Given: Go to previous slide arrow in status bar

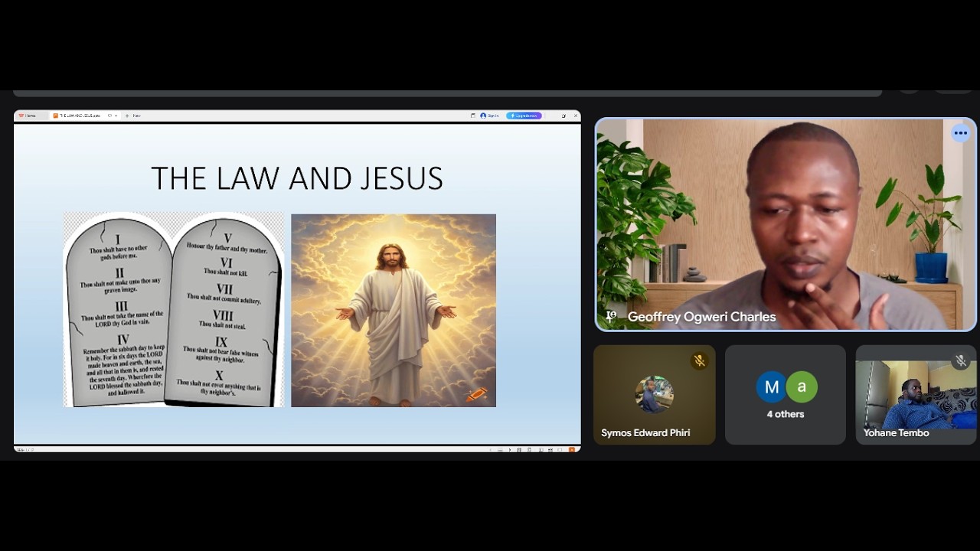Looking at the screenshot, I should 491,450.
